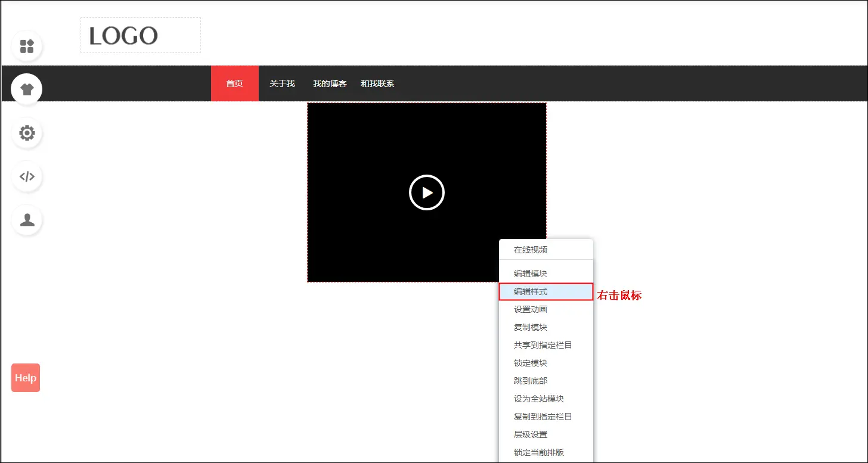Select 编辑样式 in the context menu

coord(531,291)
